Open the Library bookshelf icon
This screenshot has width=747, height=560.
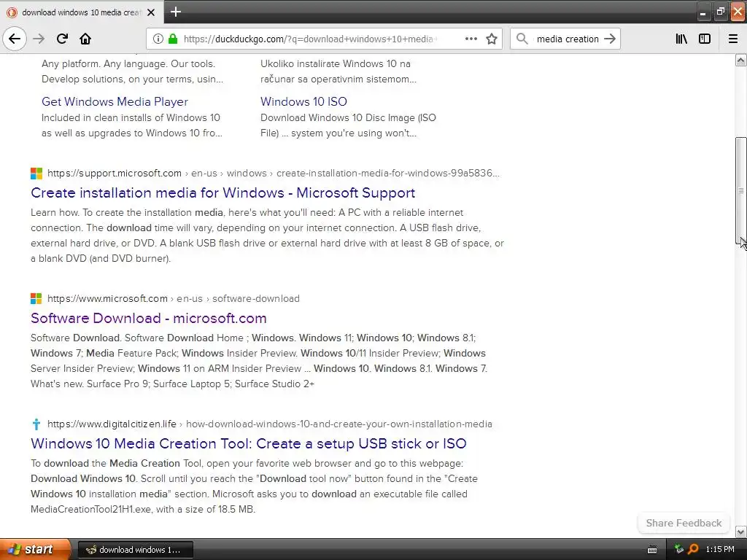coord(681,39)
